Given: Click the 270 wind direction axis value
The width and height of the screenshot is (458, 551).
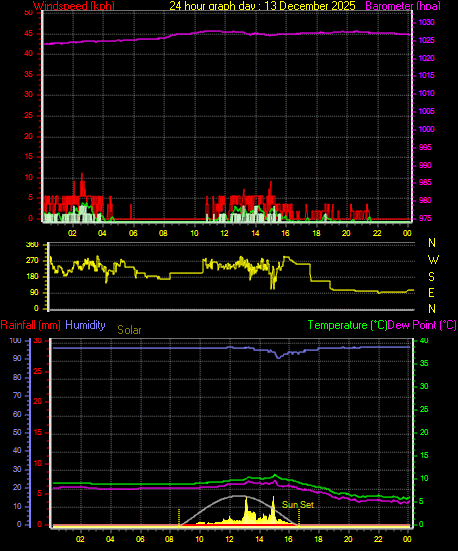Looking at the screenshot, I should (x=32, y=261).
